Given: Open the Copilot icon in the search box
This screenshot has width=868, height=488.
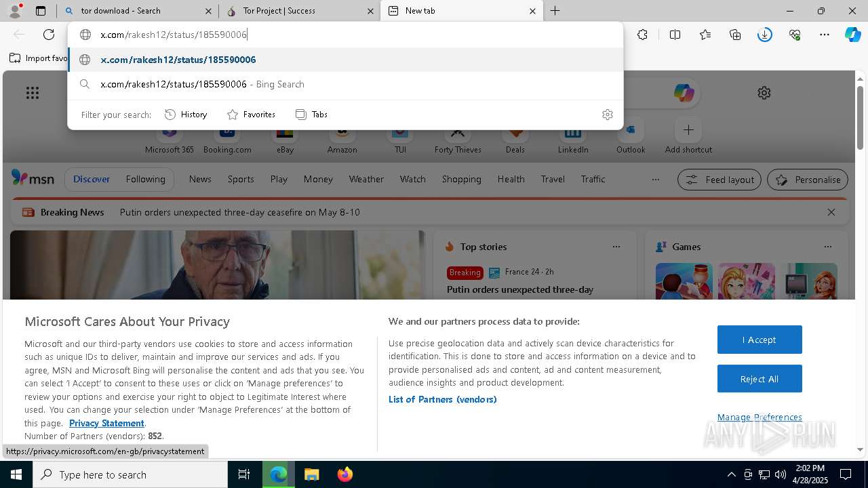Looking at the screenshot, I should 684,93.
